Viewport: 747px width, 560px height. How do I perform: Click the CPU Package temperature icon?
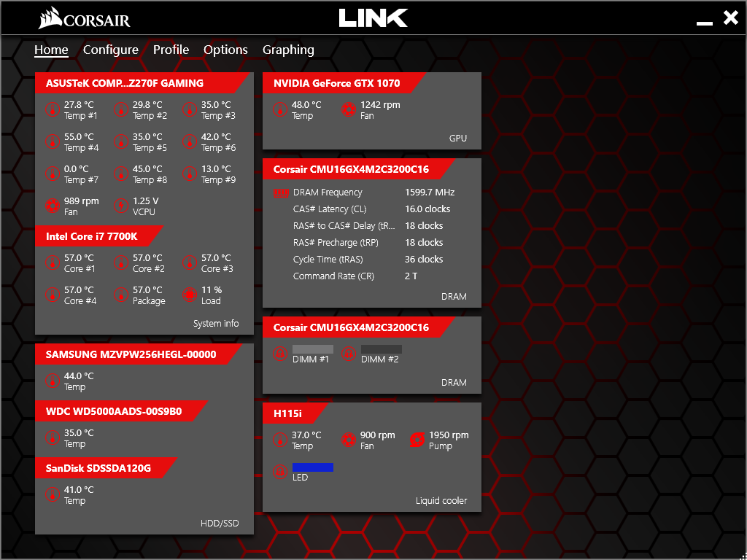click(120, 295)
